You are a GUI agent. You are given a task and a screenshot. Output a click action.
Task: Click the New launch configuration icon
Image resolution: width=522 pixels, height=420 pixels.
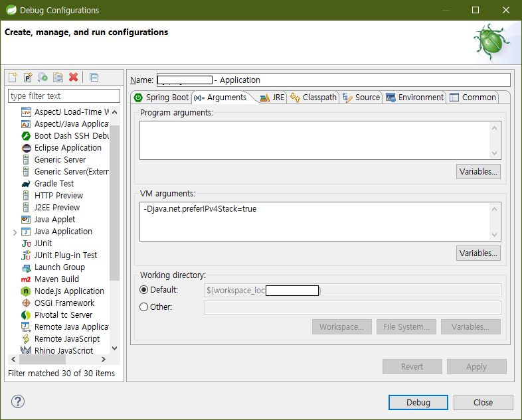click(x=13, y=77)
